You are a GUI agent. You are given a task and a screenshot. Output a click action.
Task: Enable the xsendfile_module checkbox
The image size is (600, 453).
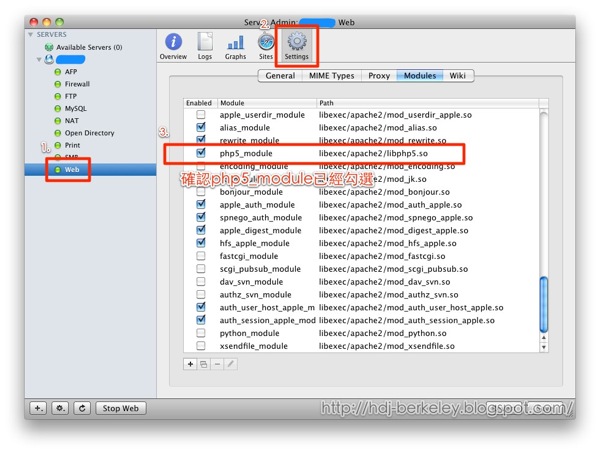coord(201,346)
